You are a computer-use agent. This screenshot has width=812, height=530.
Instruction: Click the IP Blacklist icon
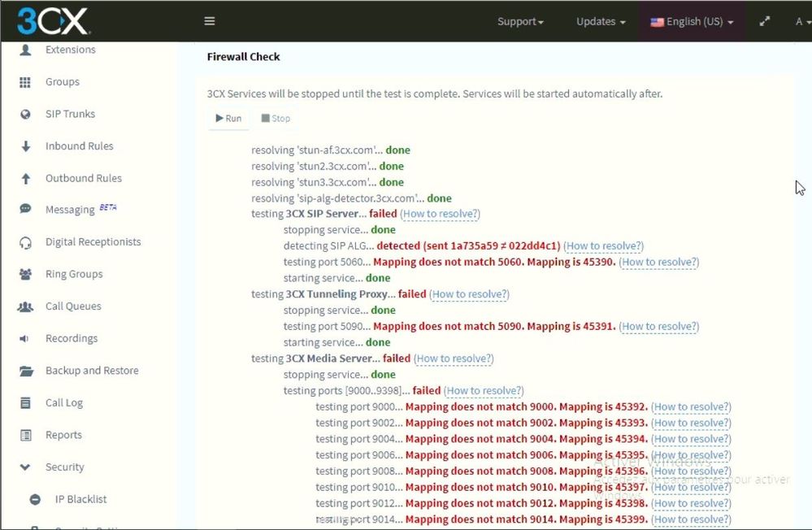(x=35, y=499)
